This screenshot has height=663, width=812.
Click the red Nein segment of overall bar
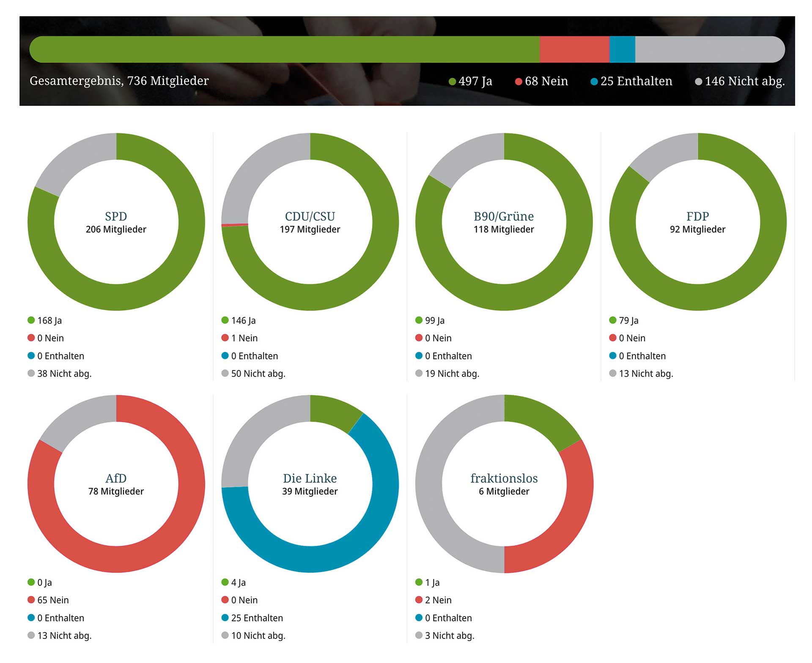click(574, 50)
